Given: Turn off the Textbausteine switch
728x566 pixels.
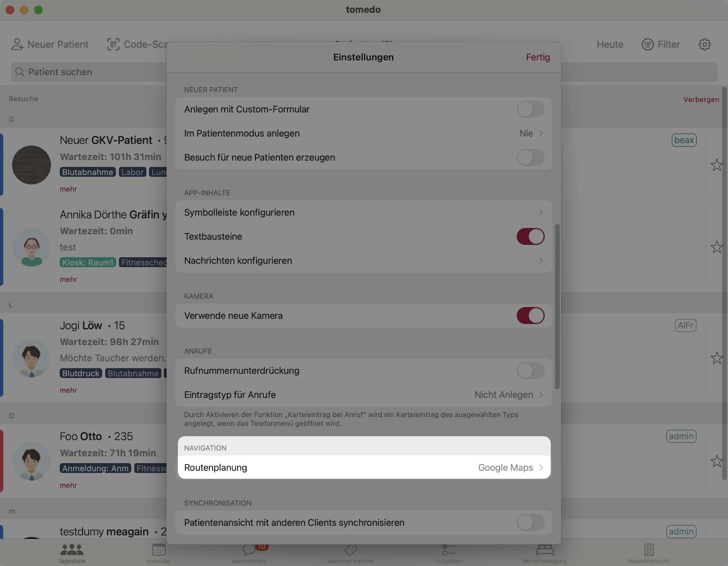Looking at the screenshot, I should tap(530, 236).
